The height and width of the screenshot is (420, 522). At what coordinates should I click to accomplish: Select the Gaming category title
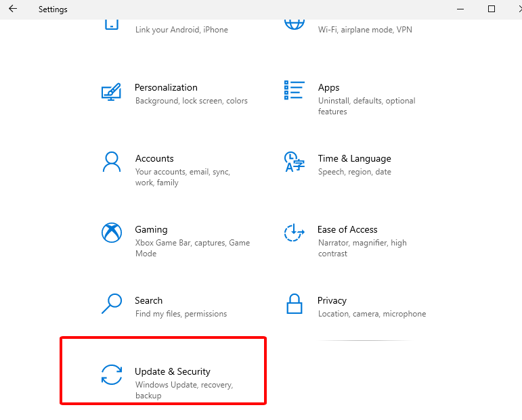click(x=151, y=229)
